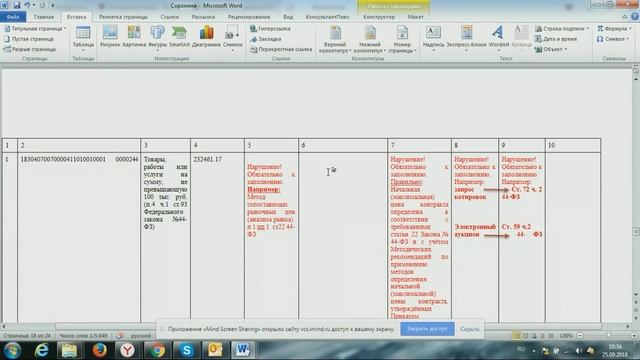Viewport: 640px width, 360px height.
Task: Open the footer (Нижний колонтитул) menu
Action: (370, 39)
